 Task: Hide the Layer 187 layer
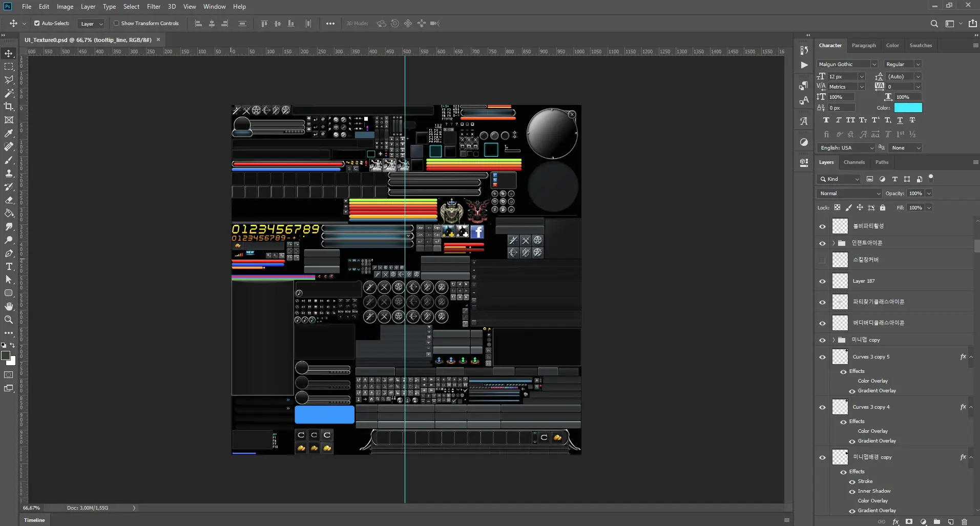click(x=822, y=281)
